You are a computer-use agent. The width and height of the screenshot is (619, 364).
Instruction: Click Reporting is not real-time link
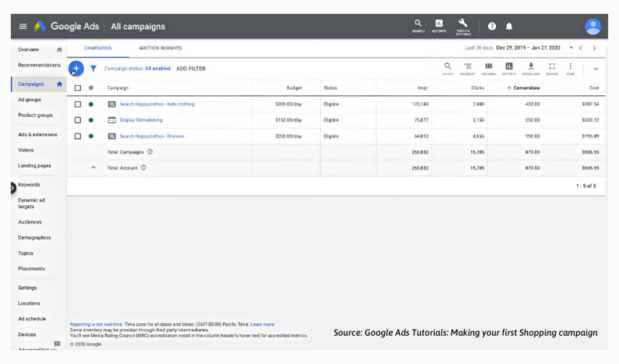pyautogui.click(x=96, y=325)
